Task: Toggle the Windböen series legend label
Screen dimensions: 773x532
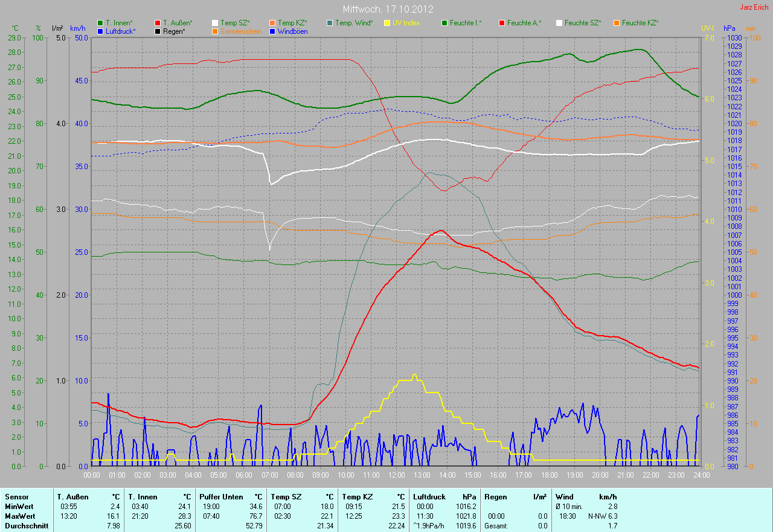Action: 292,31
